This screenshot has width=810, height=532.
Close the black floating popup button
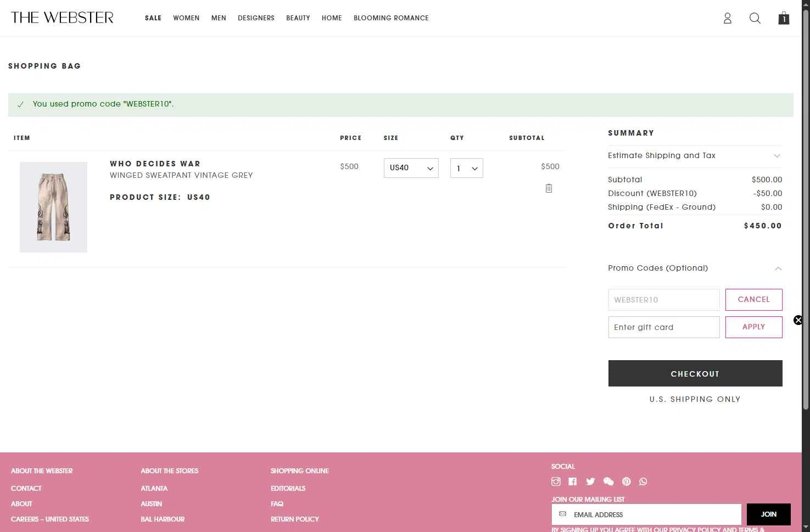(798, 320)
